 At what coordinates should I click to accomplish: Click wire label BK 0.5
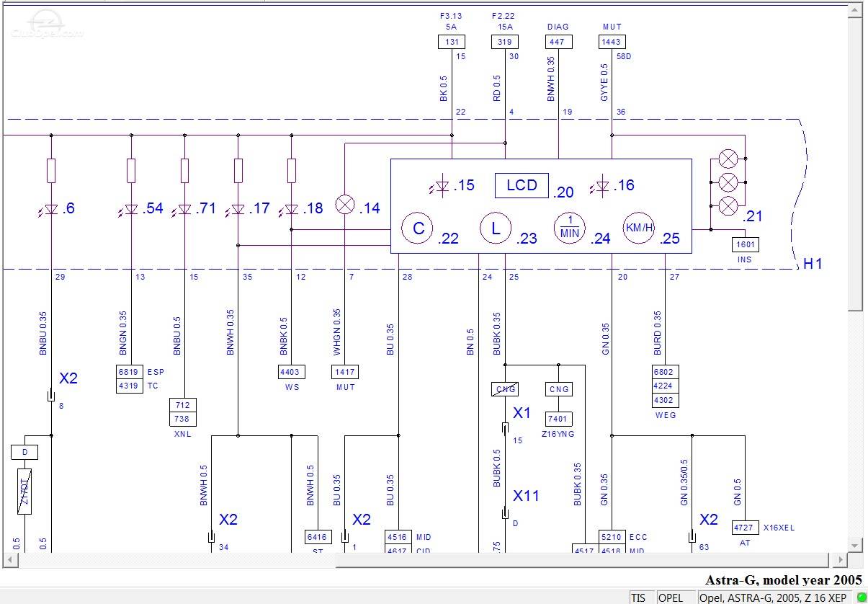click(x=444, y=87)
